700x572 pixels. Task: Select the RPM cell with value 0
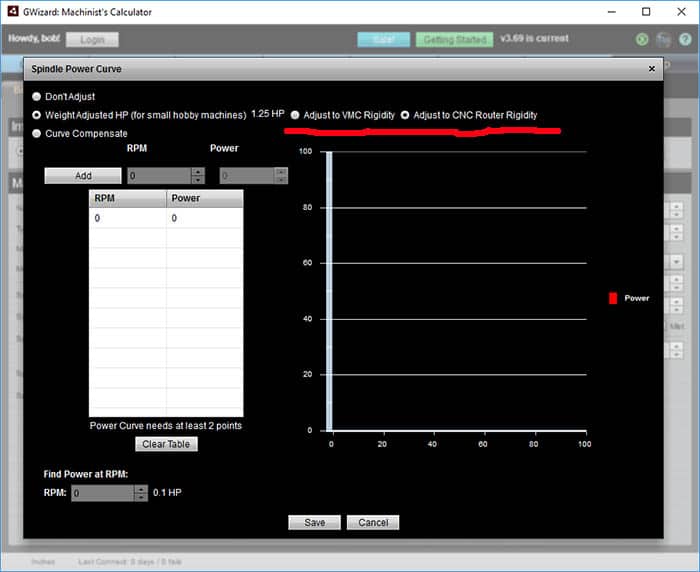(x=128, y=218)
